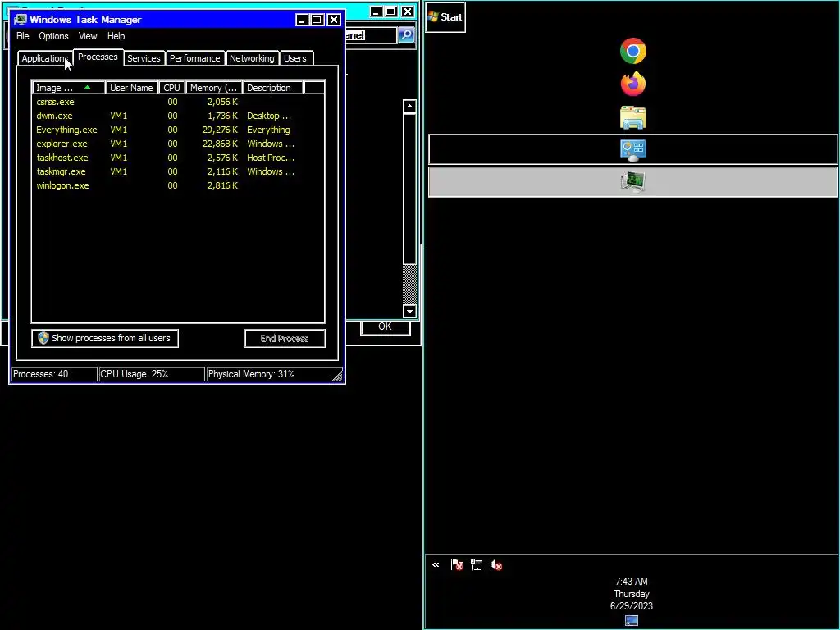Screen dimensions: 840x630
Task: Click the Host Proc... description cell
Action: [271, 157]
